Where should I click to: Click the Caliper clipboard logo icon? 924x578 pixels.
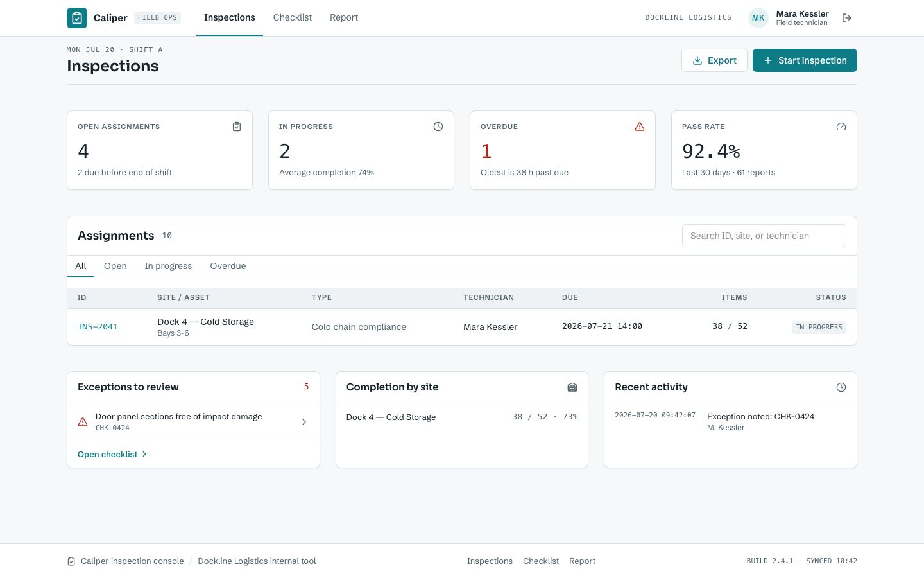click(x=77, y=18)
